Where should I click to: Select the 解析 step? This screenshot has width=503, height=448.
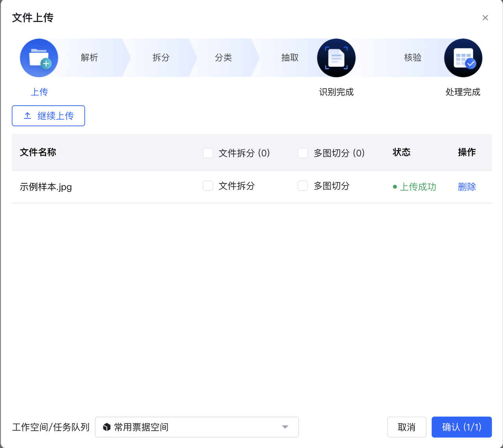[x=89, y=57]
